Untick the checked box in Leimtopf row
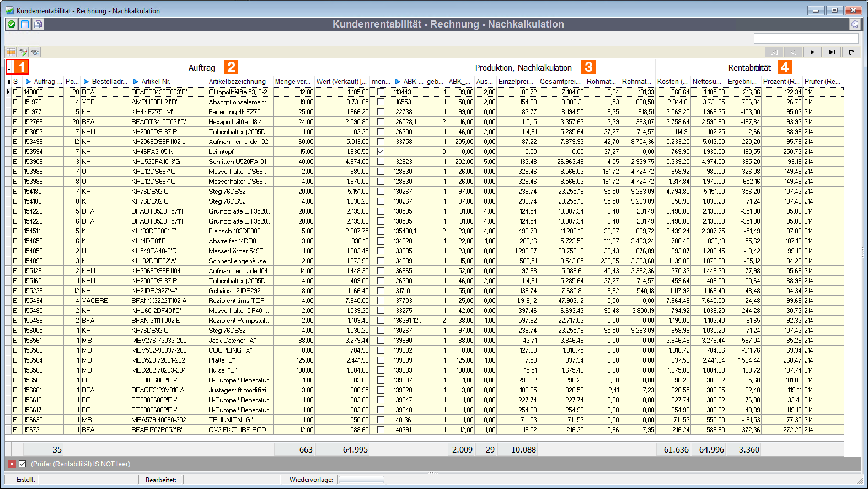 (381, 152)
